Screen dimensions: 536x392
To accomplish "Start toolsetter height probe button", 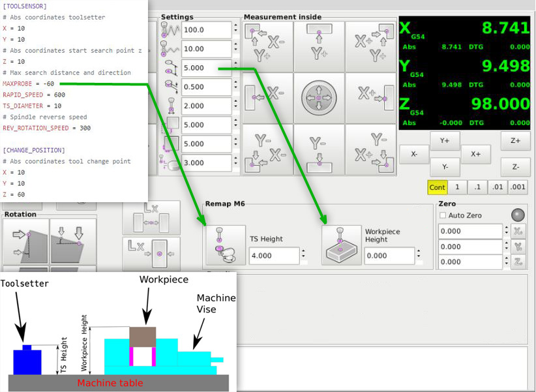I will click(226, 245).
